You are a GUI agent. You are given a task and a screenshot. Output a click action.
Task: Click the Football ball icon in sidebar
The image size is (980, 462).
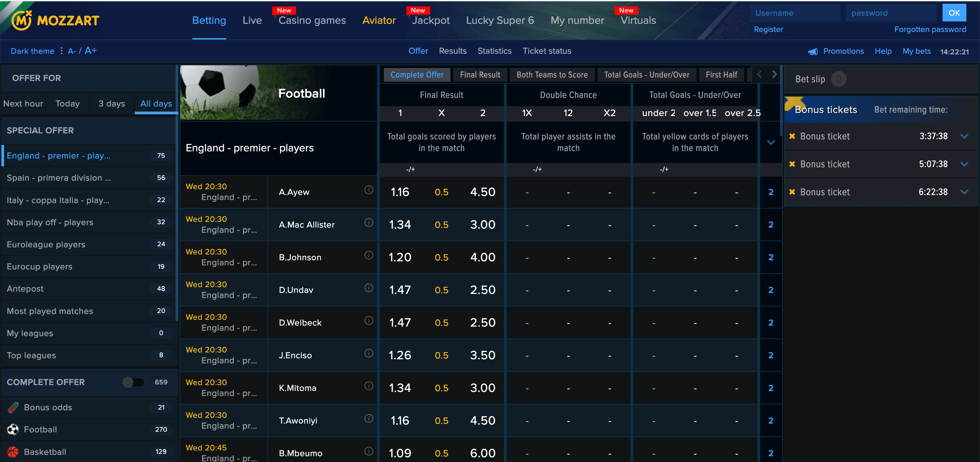pyautogui.click(x=13, y=429)
